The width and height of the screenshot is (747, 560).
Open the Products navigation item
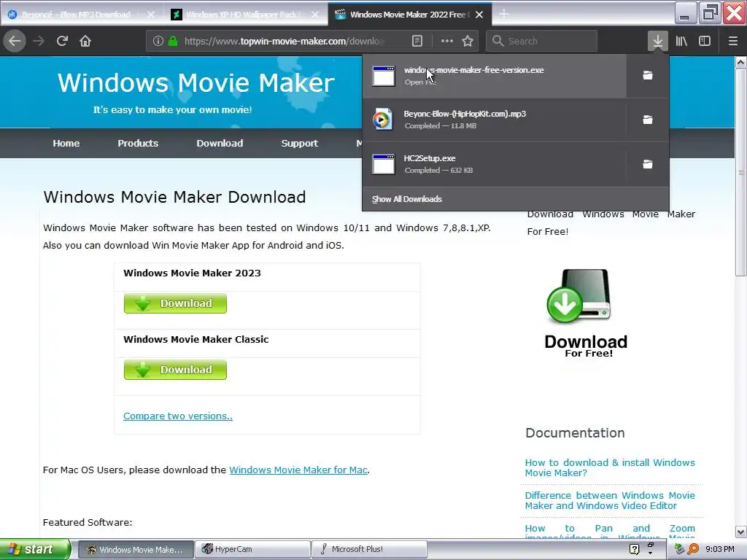coord(138,144)
